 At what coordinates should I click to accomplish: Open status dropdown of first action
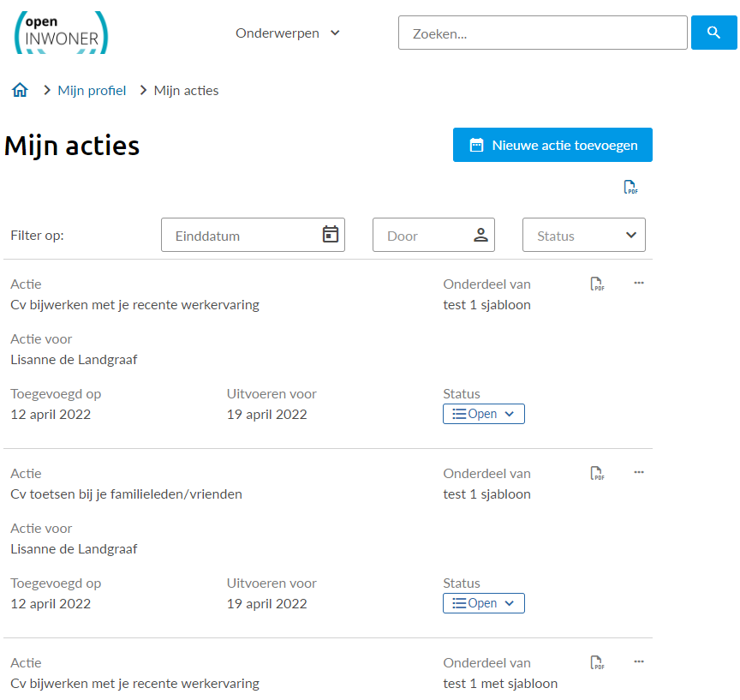pyautogui.click(x=483, y=414)
